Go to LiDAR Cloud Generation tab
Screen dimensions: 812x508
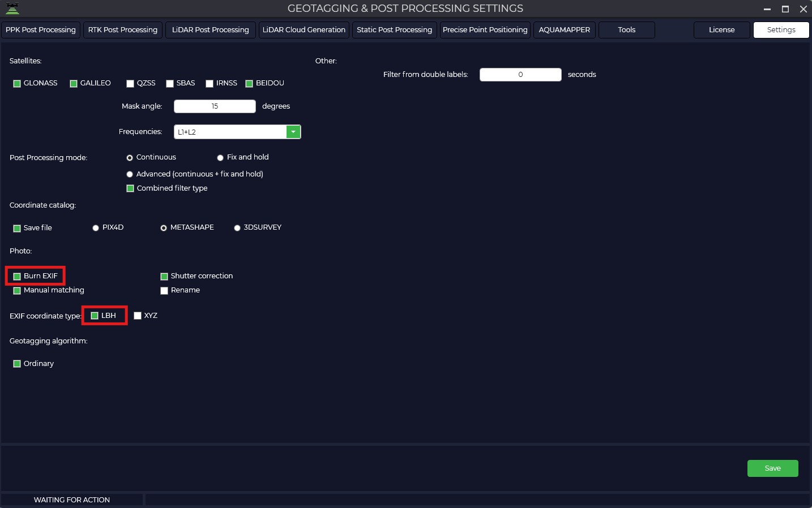coord(304,30)
